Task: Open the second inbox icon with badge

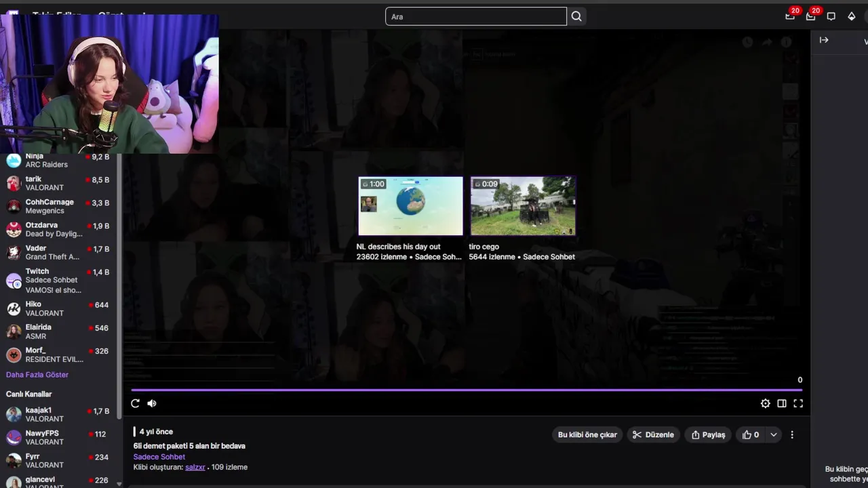Action: pyautogui.click(x=810, y=16)
